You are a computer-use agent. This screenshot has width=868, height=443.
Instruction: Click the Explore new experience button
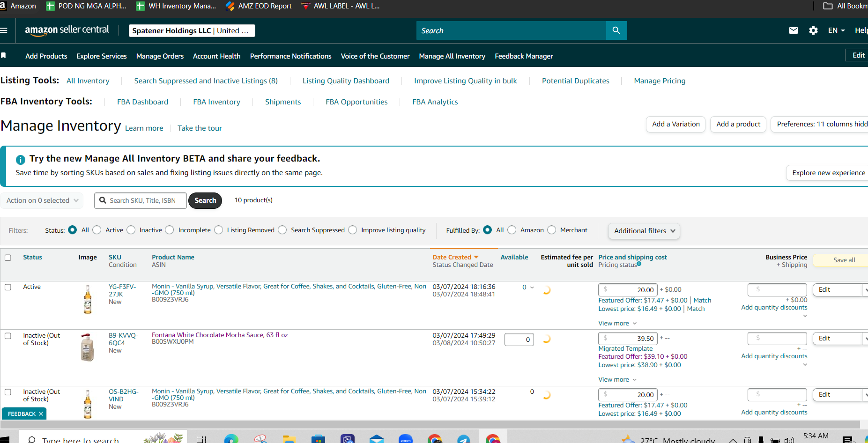[827, 173]
